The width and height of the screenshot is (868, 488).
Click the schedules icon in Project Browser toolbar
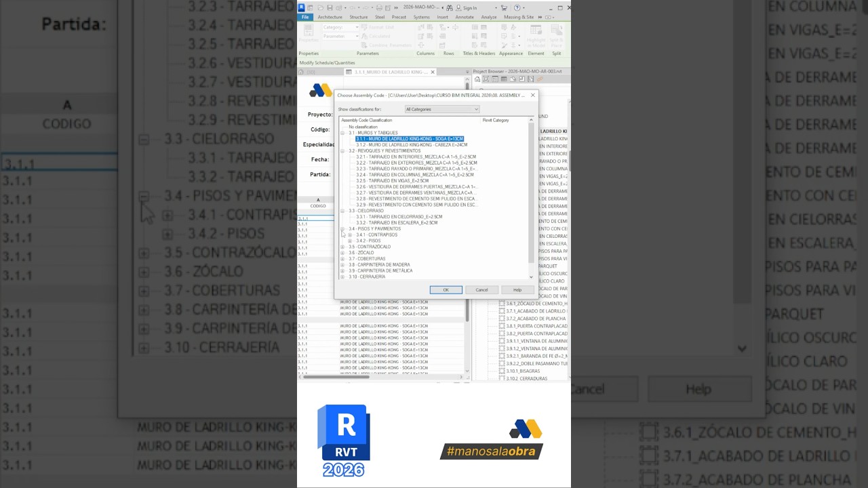(504, 79)
